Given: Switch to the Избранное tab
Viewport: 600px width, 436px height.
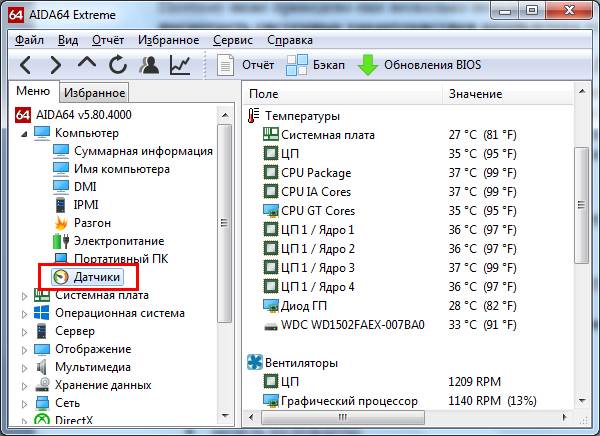Looking at the screenshot, I should pyautogui.click(x=92, y=92).
